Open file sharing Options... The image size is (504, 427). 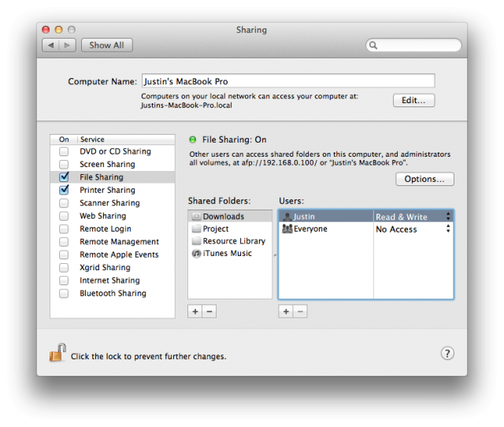tap(424, 179)
